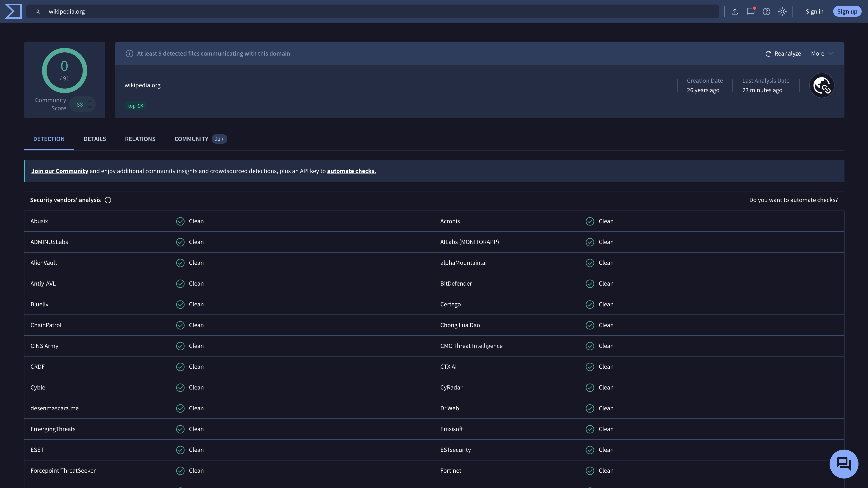
Task: Click the Emsisoft clean checkmark icon
Action: 590,429
